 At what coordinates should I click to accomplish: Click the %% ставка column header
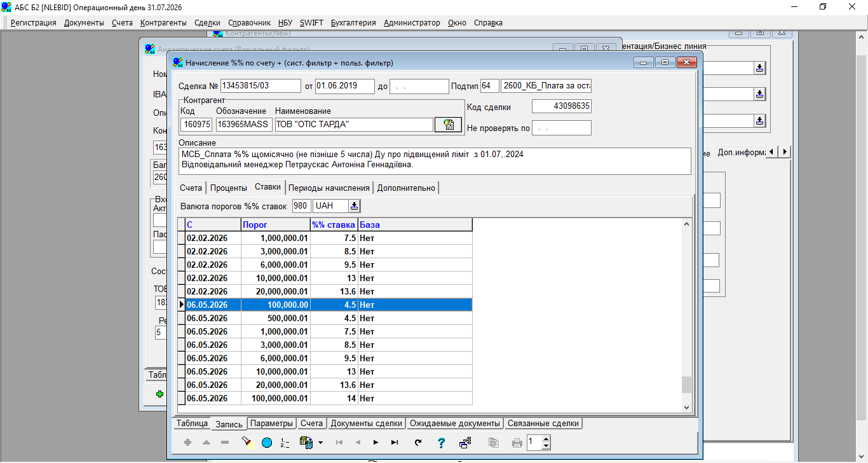tap(334, 225)
